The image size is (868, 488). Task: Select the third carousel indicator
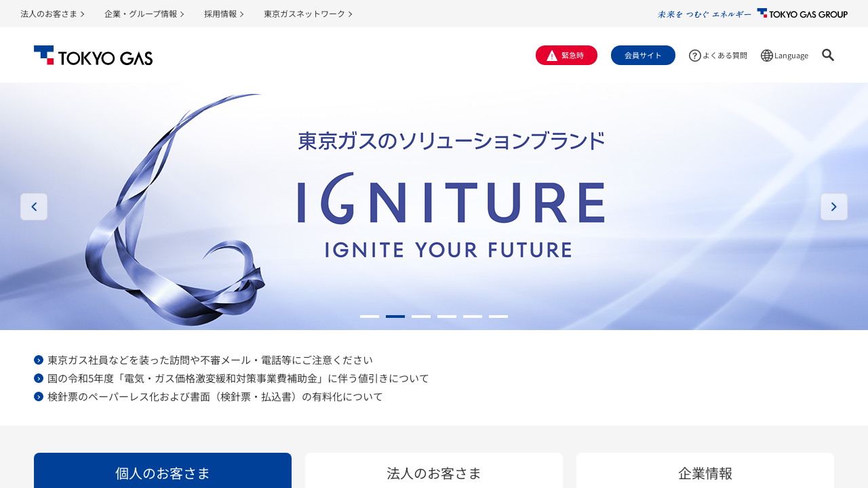click(421, 317)
